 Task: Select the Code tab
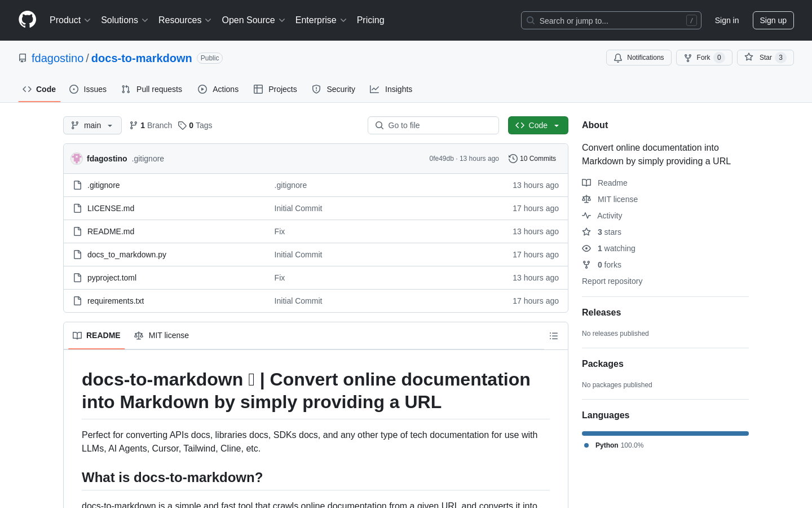(x=39, y=89)
